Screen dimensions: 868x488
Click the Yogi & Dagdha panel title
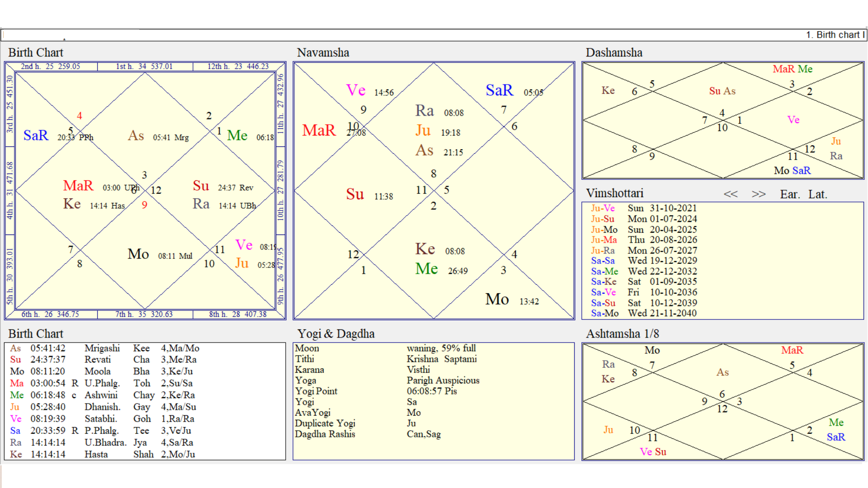coord(335,333)
